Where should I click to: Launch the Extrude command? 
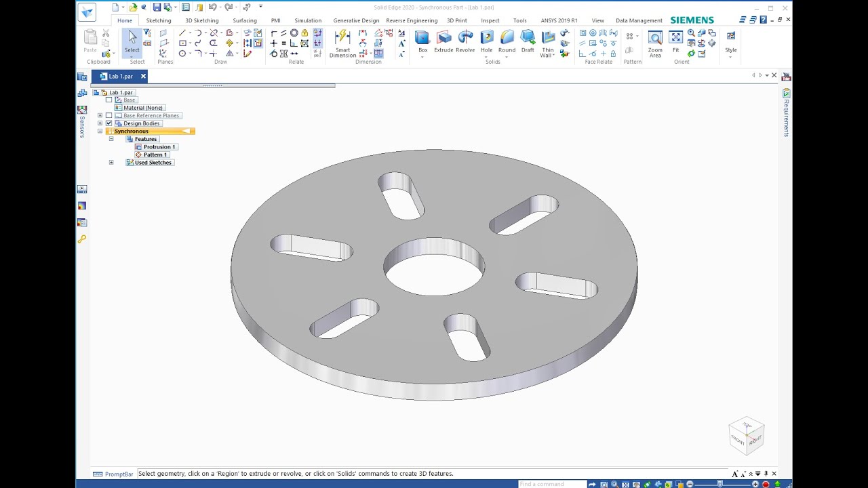click(x=443, y=41)
